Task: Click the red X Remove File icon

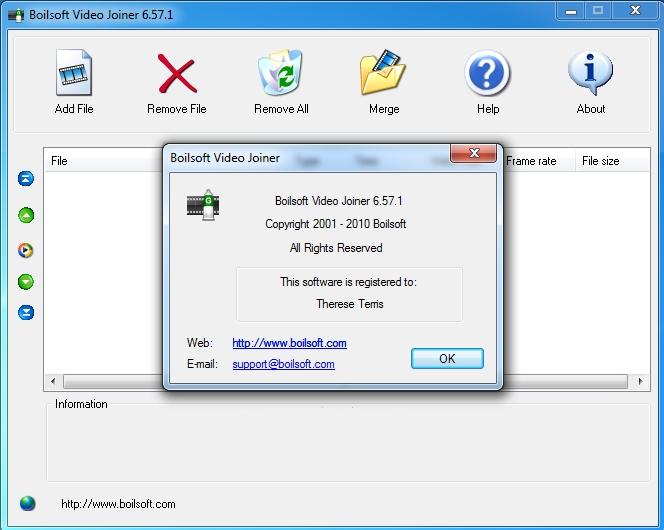Action: pyautogui.click(x=177, y=73)
